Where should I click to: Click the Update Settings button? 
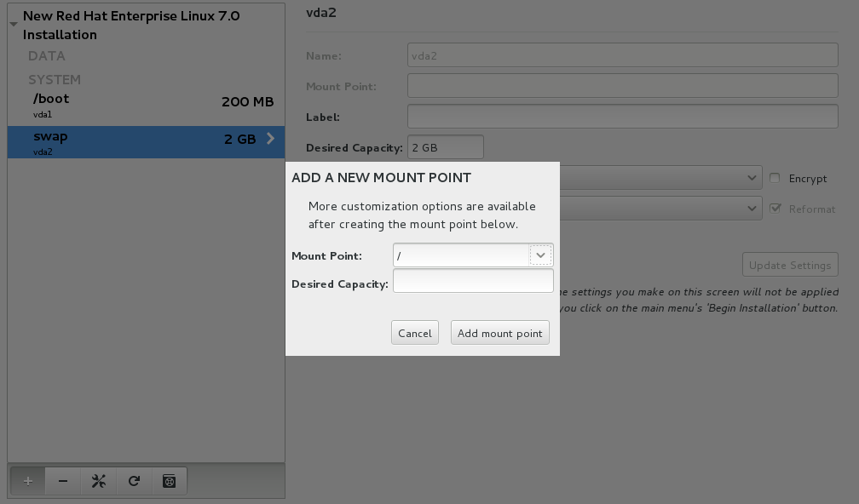[x=790, y=265]
